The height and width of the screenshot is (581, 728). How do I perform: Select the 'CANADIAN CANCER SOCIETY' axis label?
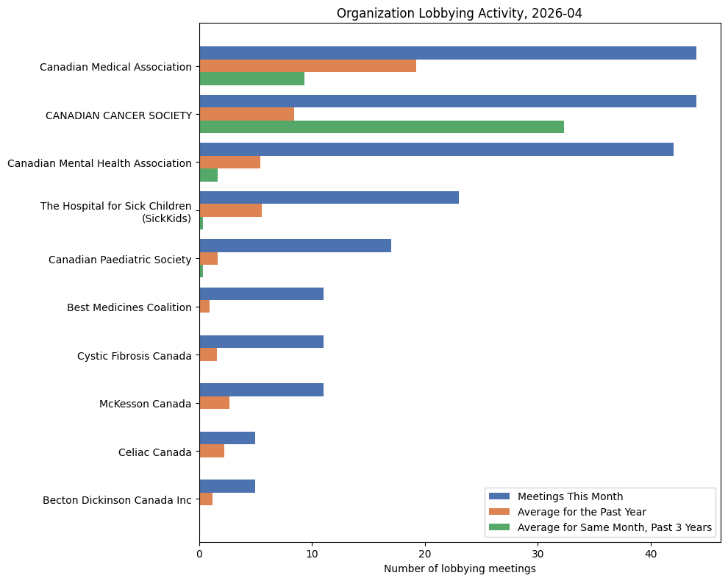[119, 115]
